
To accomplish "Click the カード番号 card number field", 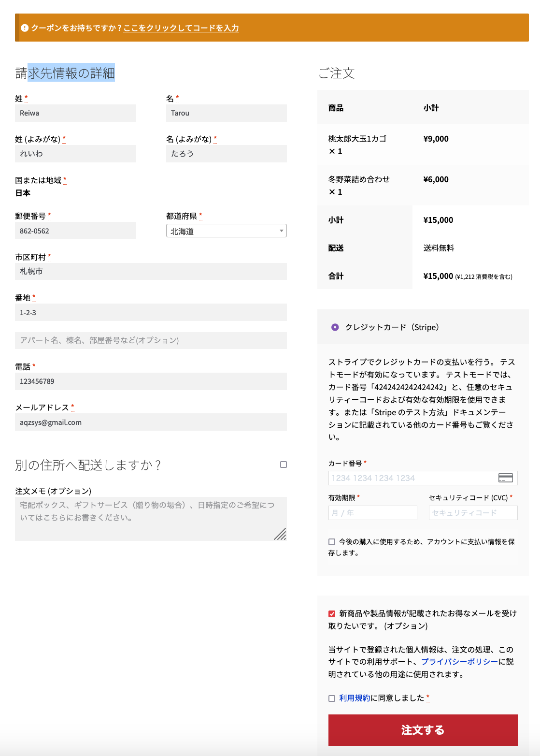I will [x=411, y=478].
